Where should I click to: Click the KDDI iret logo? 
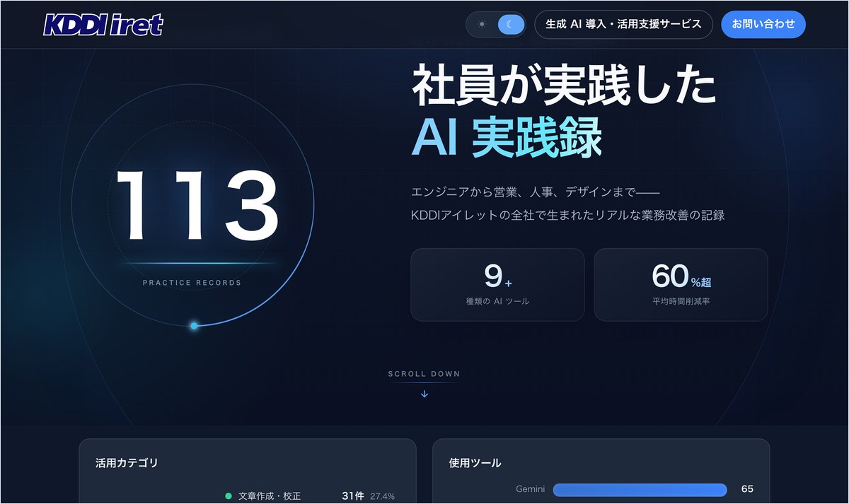point(103,25)
